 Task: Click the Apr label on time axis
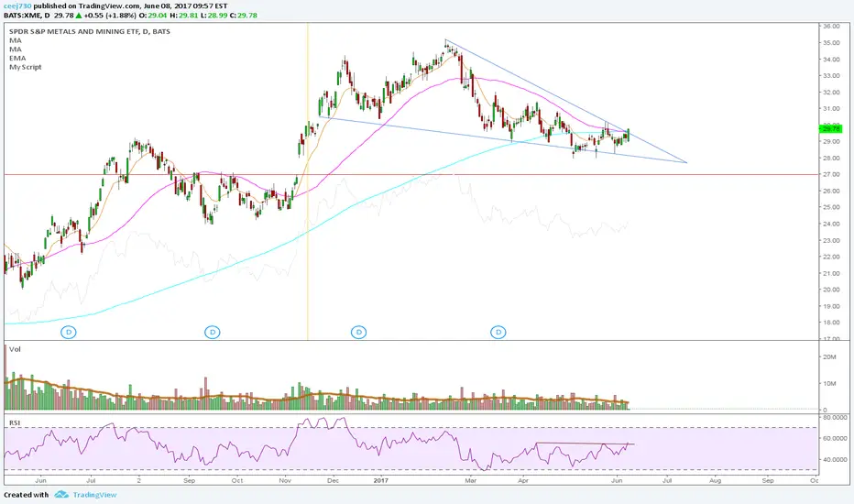click(x=523, y=480)
